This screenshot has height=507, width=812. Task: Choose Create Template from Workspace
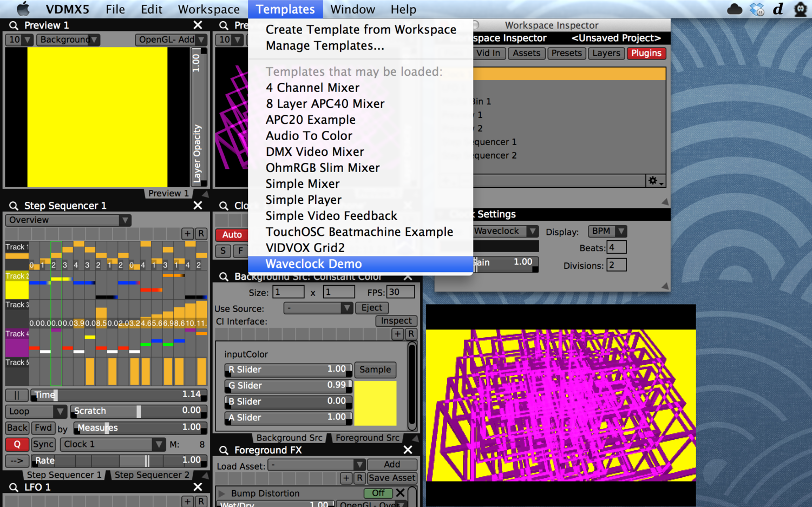[x=361, y=30]
